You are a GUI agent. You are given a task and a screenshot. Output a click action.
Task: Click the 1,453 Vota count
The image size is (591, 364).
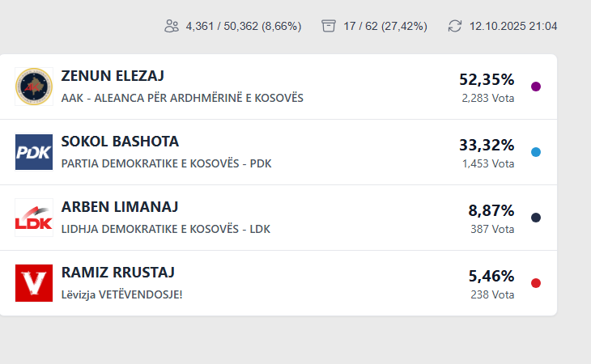click(x=488, y=163)
